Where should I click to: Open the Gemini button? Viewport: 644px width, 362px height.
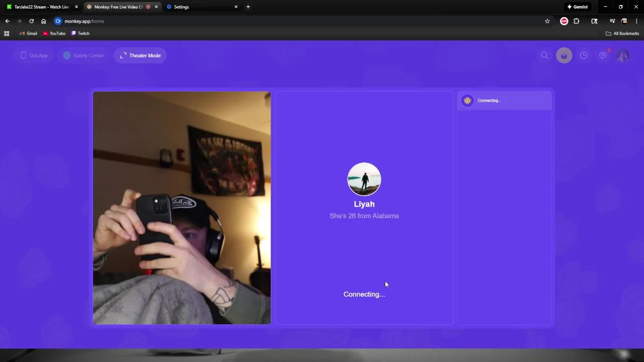[x=577, y=7]
